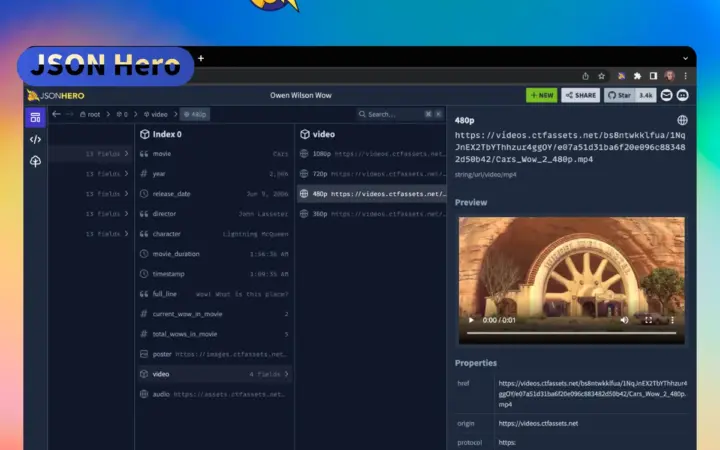Select root in the breadcrumb
This screenshot has height=450, width=720.
coord(90,114)
